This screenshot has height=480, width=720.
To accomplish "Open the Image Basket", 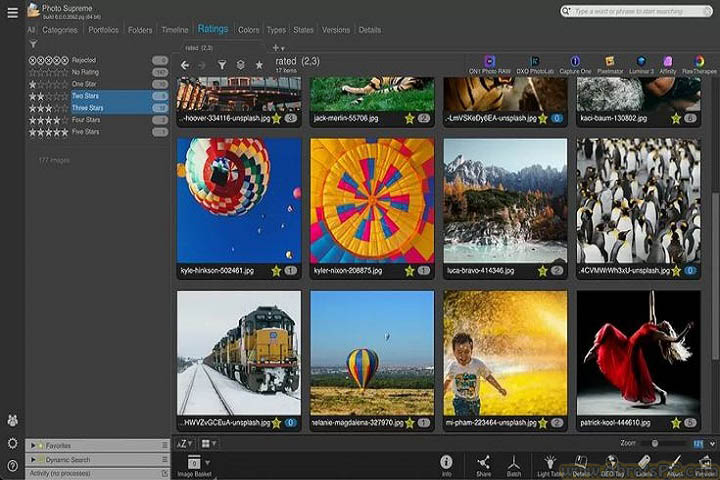I will pos(194,466).
